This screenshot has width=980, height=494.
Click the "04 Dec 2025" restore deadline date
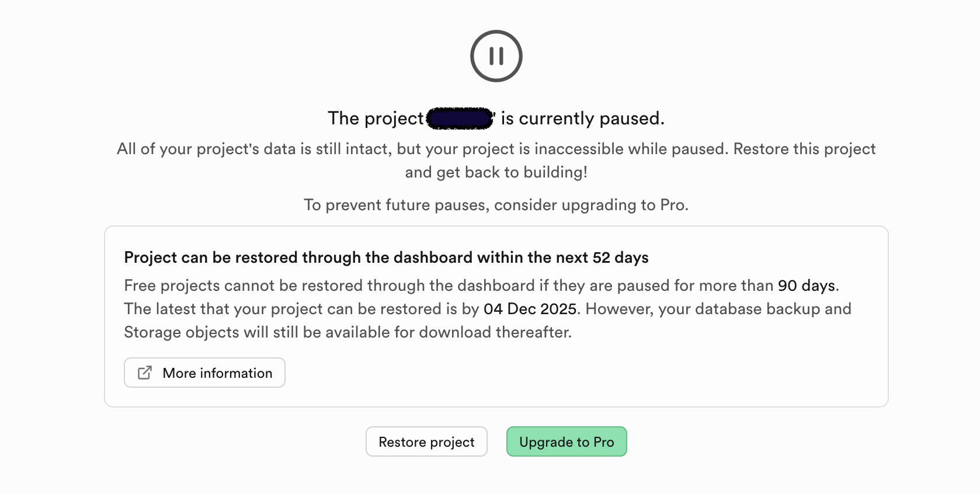click(x=530, y=309)
